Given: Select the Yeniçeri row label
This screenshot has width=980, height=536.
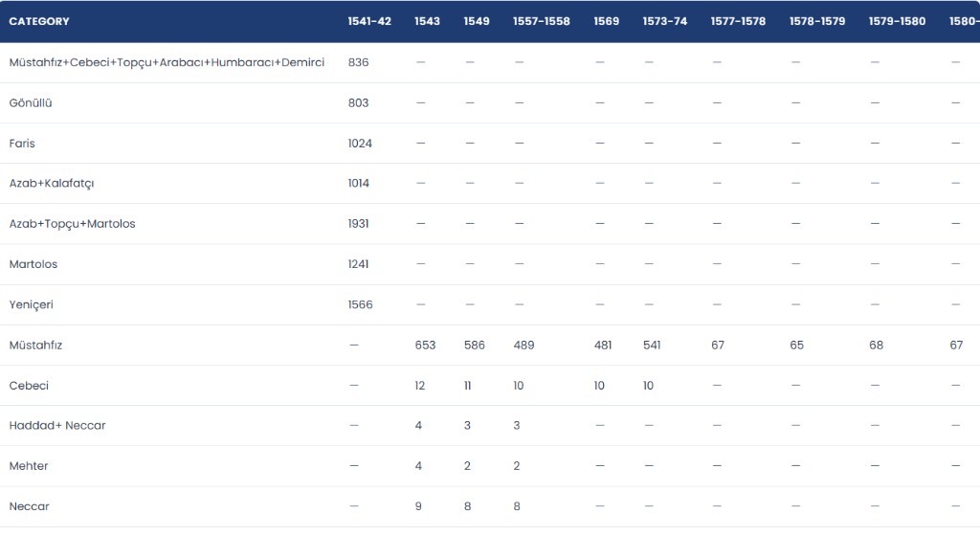Looking at the screenshot, I should tap(32, 305).
